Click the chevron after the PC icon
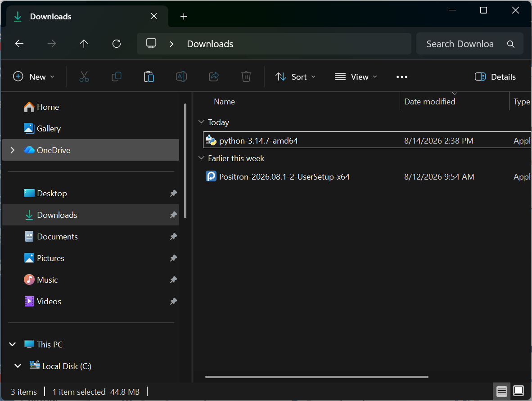This screenshot has height=401, width=532. (x=171, y=44)
